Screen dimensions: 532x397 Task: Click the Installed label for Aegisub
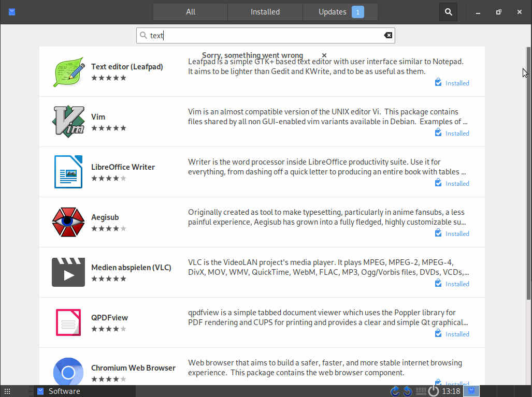457,233
